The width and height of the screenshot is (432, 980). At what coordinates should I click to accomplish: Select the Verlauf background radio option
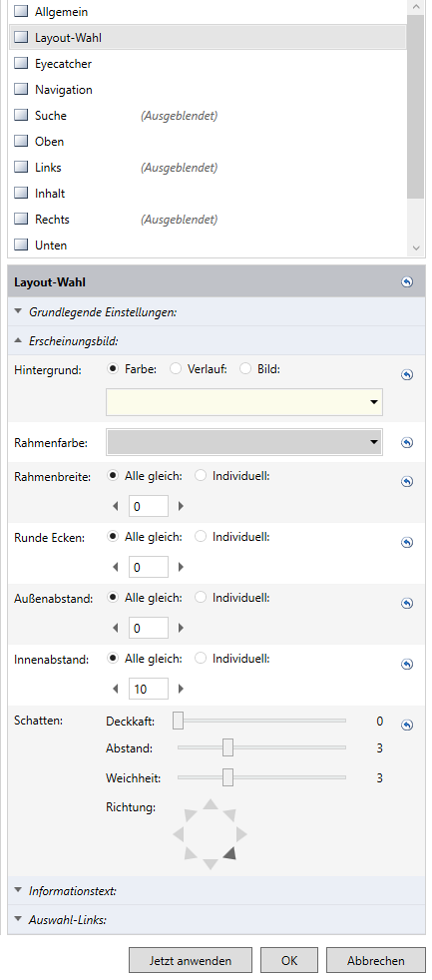[x=175, y=369]
